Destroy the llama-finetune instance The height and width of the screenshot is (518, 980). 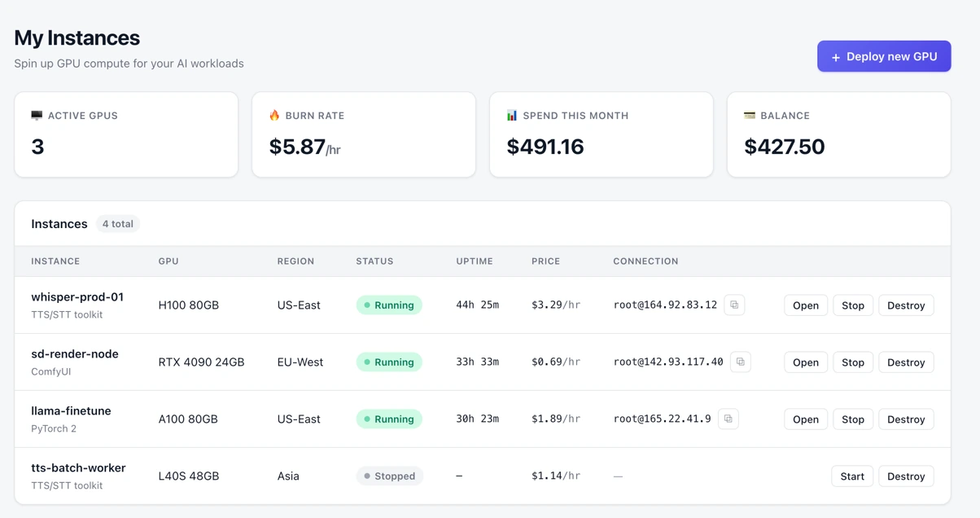pos(906,419)
